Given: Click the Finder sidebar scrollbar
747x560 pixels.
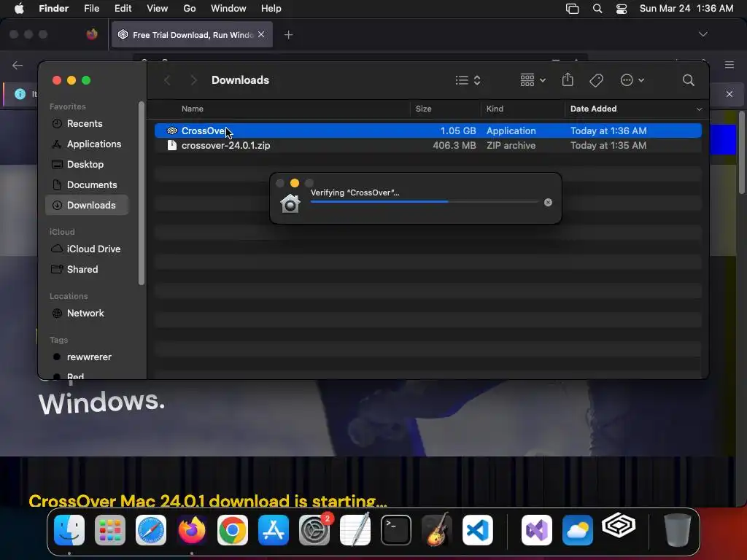Looking at the screenshot, I should [x=141, y=193].
